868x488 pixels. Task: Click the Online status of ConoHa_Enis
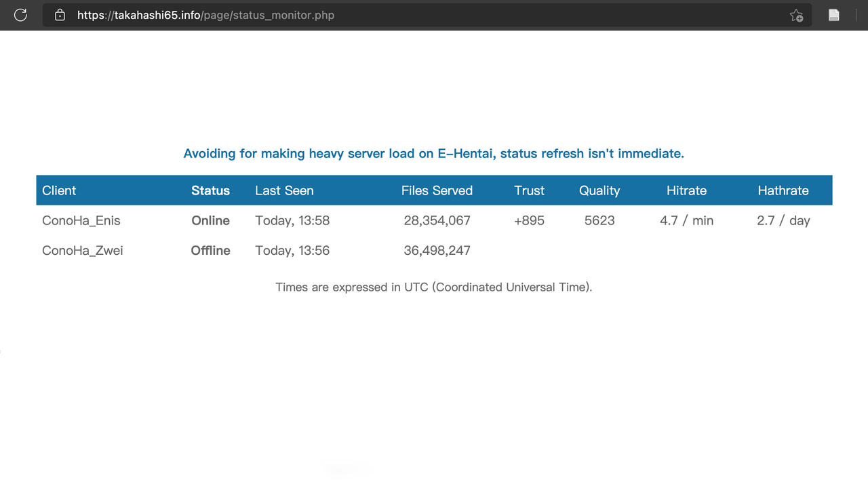[x=210, y=220]
